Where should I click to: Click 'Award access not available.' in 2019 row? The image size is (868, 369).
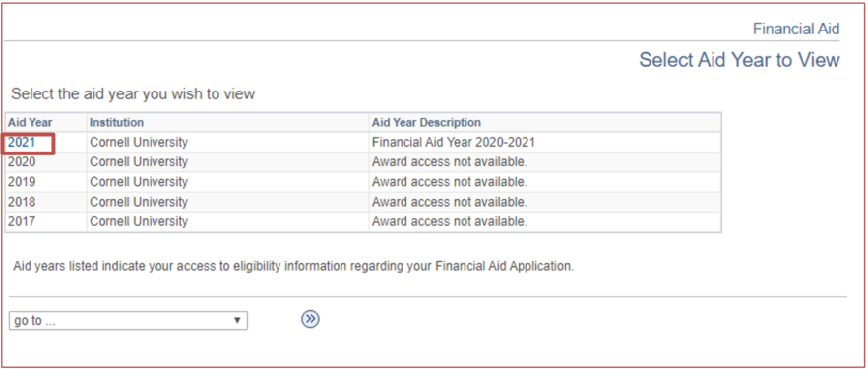tap(450, 182)
